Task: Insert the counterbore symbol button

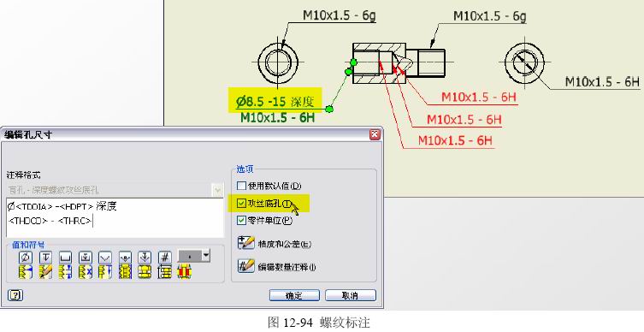Action: pos(65,258)
